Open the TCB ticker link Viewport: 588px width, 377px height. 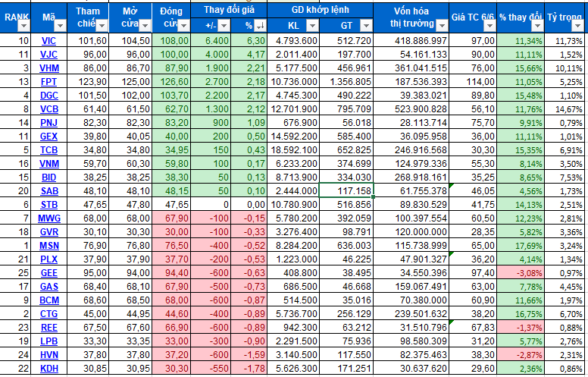[49, 150]
